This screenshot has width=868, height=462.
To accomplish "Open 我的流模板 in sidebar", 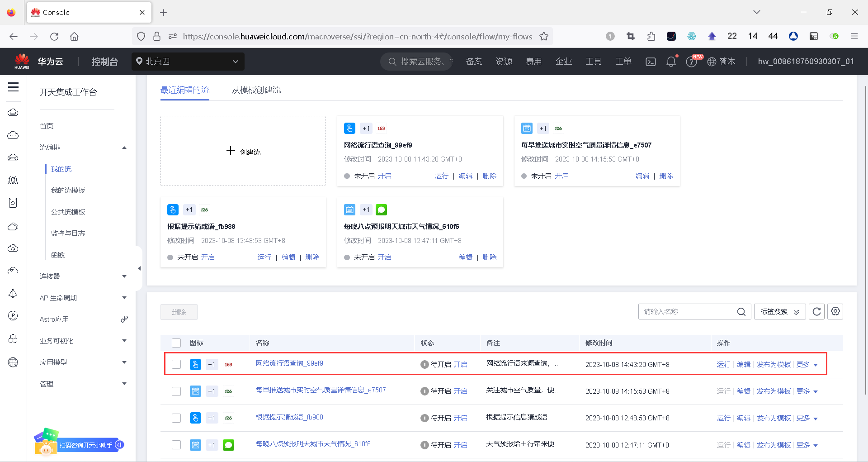I will [x=68, y=191].
